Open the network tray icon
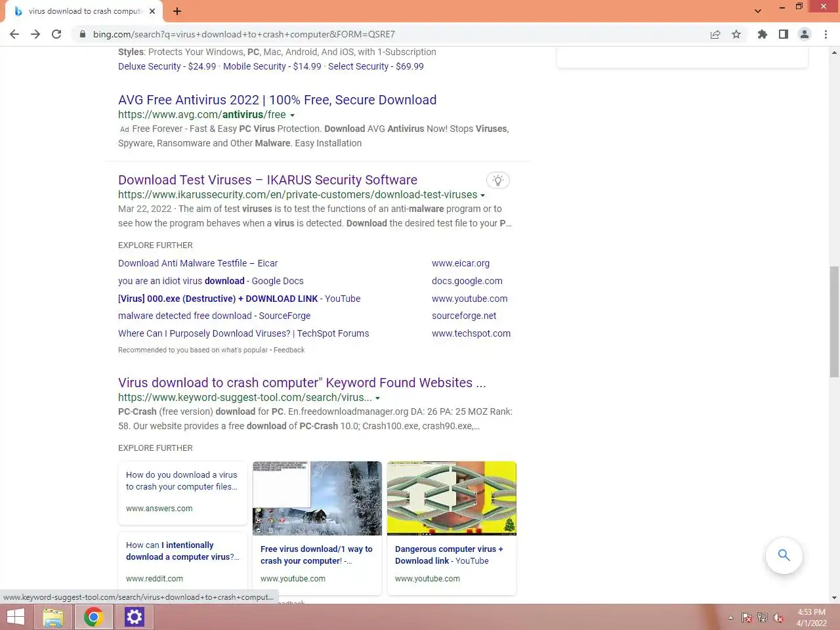Screen dimensions: 840x630 point(763,618)
